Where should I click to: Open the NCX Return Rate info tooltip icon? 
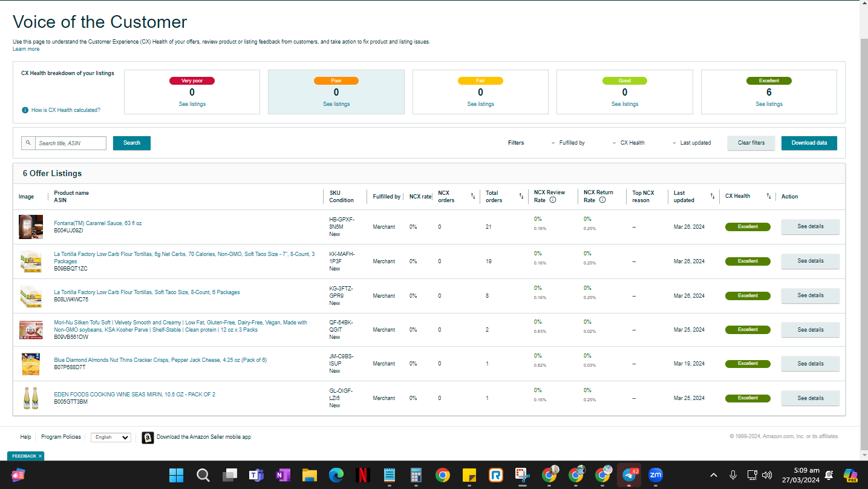(602, 200)
